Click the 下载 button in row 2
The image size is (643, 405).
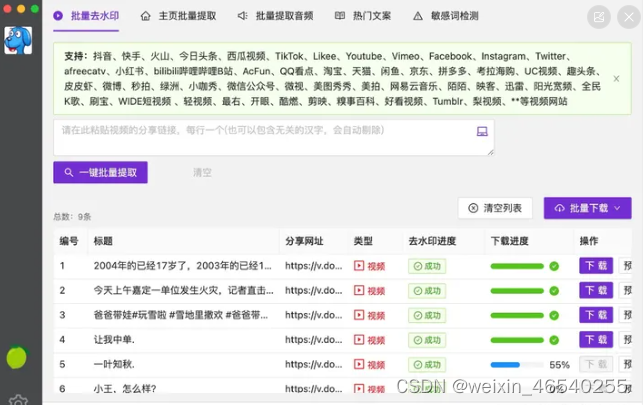pyautogui.click(x=596, y=290)
